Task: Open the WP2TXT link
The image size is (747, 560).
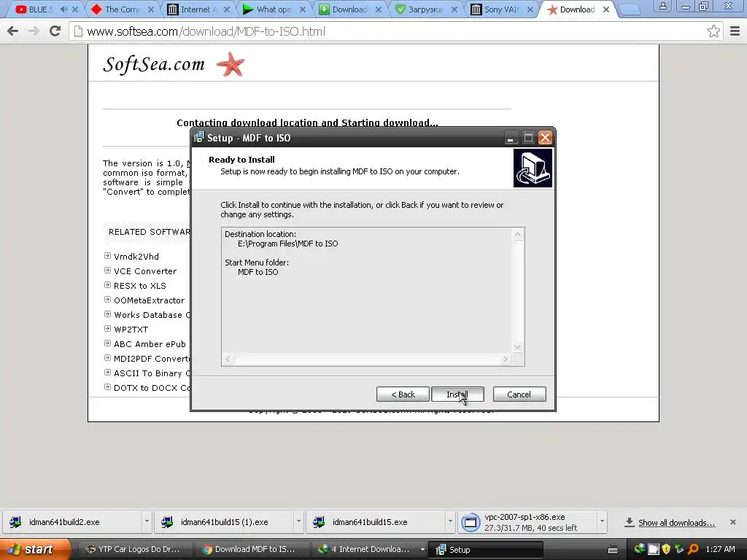Action: click(131, 330)
